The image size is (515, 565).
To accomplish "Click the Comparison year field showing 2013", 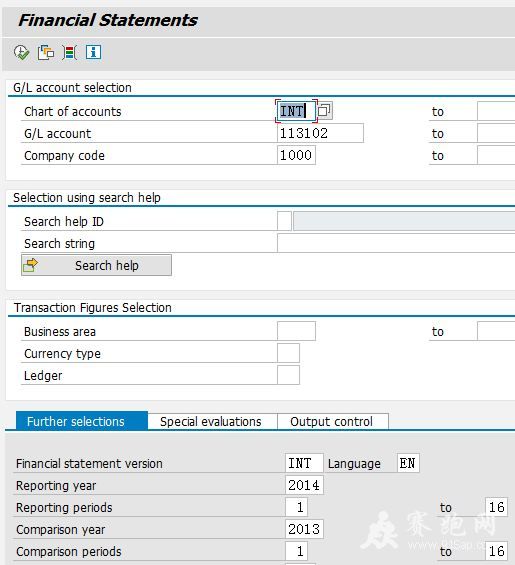I will 304,529.
